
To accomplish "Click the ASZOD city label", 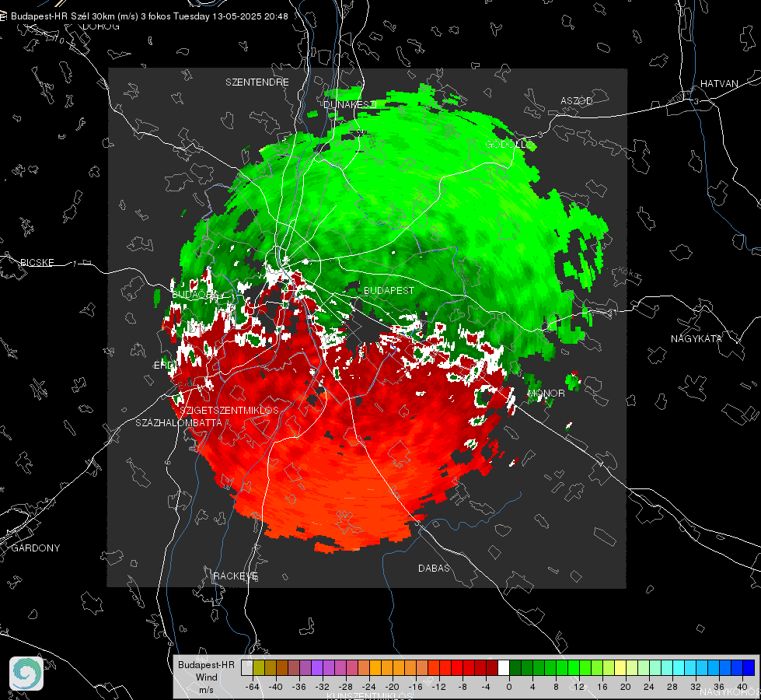I will tap(577, 100).
